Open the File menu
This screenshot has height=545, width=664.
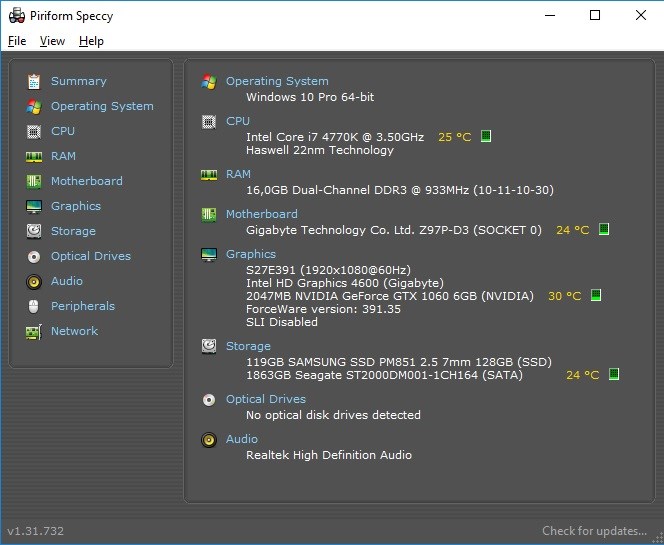(x=17, y=41)
